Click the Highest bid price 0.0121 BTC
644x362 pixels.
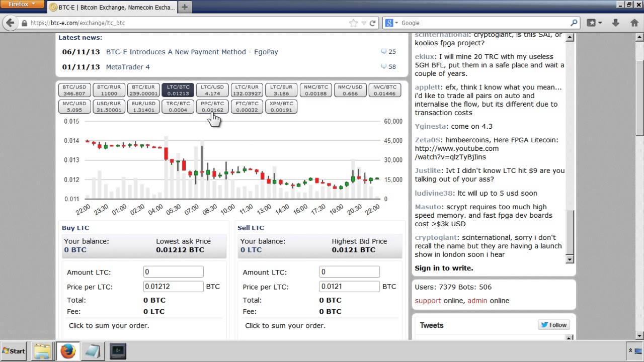click(x=353, y=250)
